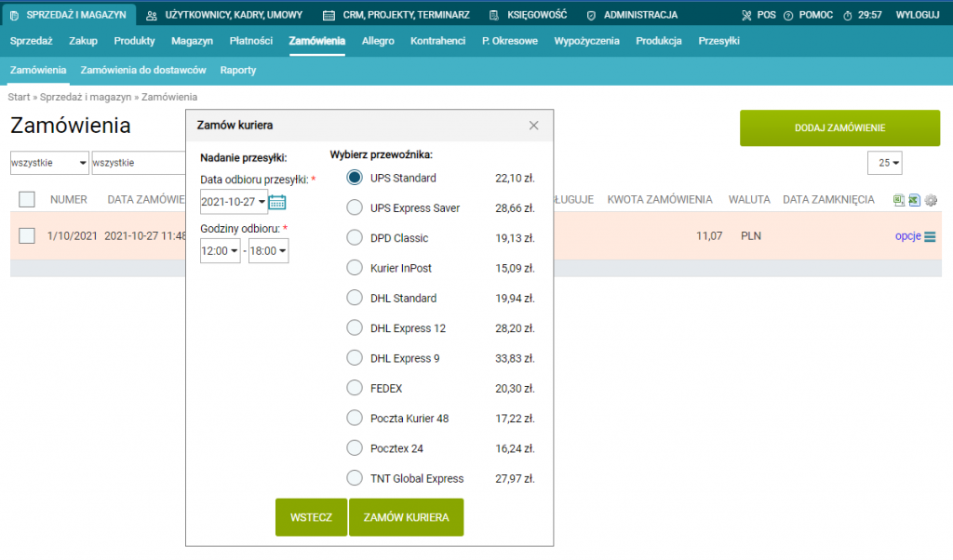The image size is (953, 560).
Task: Tick the checkbox for order 1/10/2021
Action: pos(27,236)
